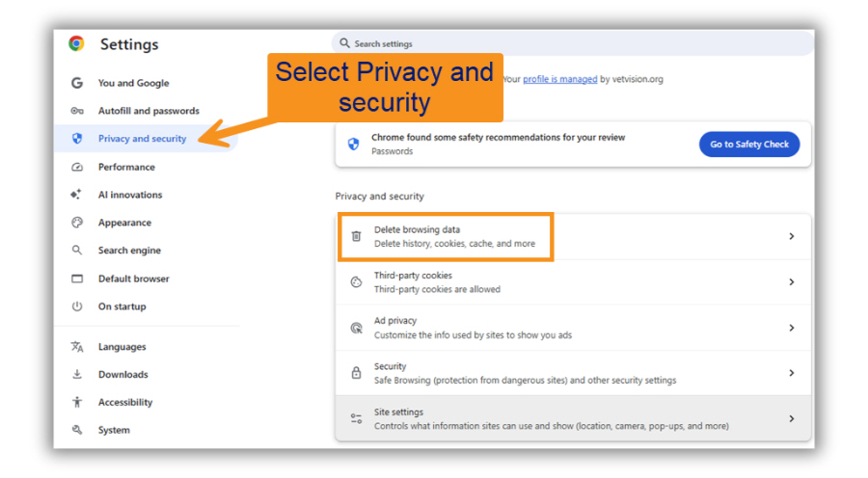Viewport: 868px width, 478px height.
Task: Click the Site settings sliders icon
Action: (356, 418)
